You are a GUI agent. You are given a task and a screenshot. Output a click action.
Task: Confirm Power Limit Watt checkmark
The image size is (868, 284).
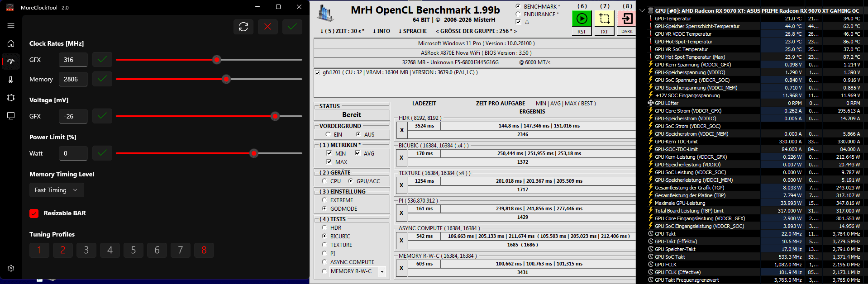click(102, 153)
